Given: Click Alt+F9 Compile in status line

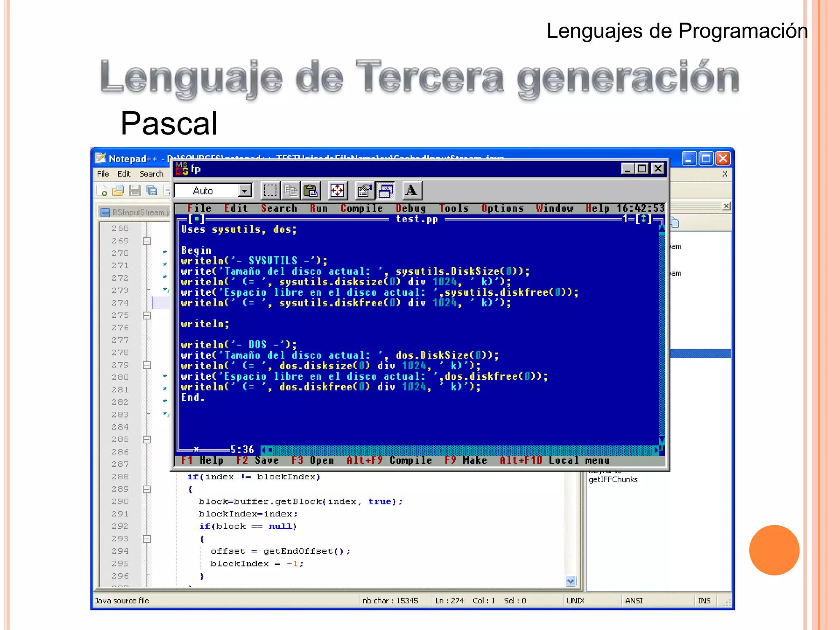Looking at the screenshot, I should click(389, 461).
